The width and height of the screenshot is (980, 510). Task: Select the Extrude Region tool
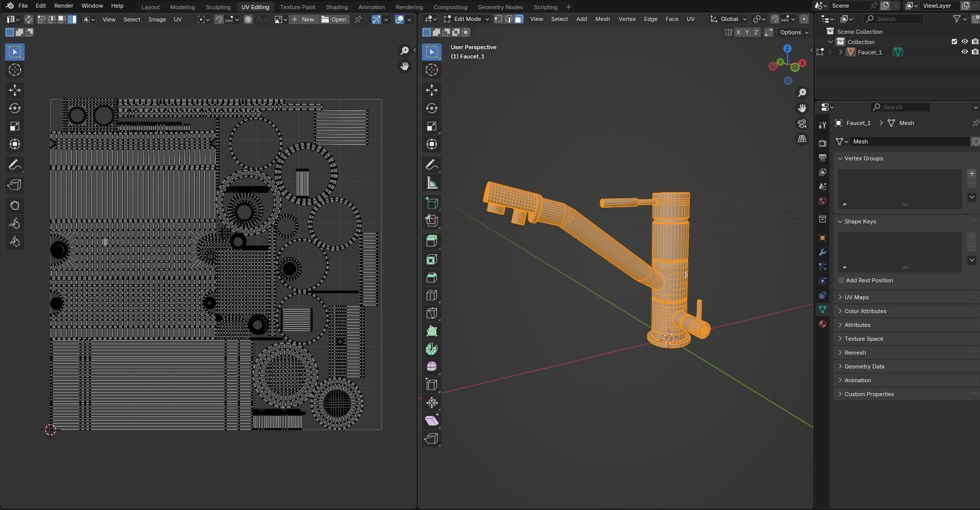[x=432, y=241]
